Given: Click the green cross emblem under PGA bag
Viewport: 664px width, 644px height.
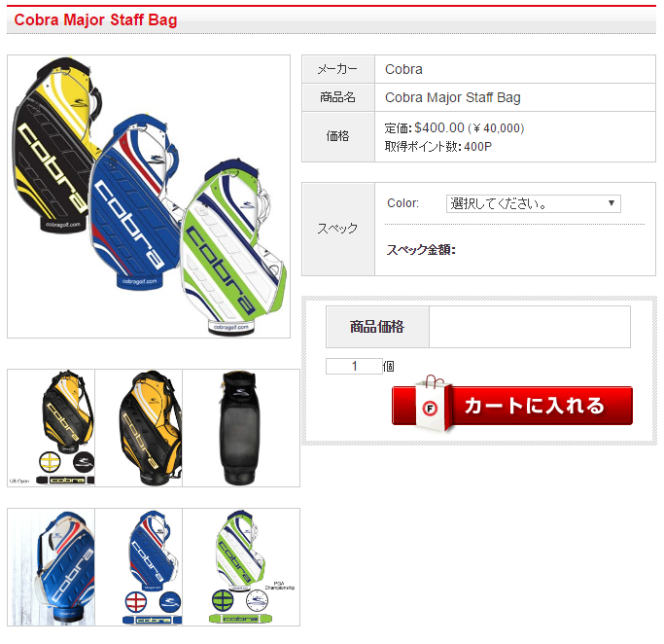Looking at the screenshot, I should click(x=223, y=600).
